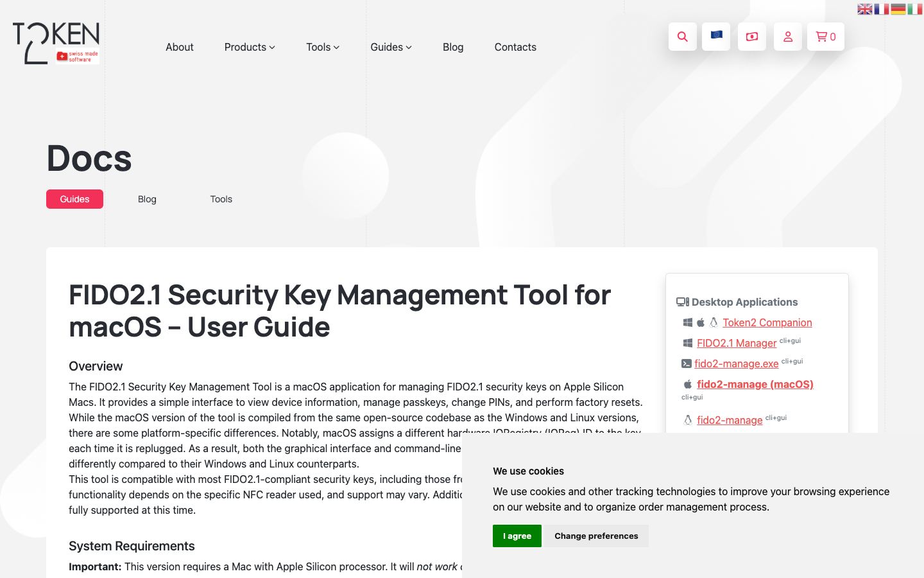Open the About page

[180, 47]
